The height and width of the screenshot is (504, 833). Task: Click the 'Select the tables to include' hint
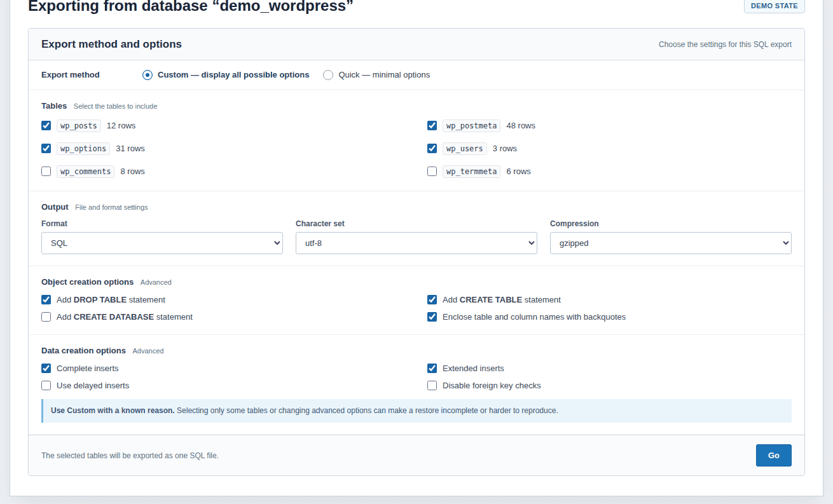pyautogui.click(x=116, y=107)
